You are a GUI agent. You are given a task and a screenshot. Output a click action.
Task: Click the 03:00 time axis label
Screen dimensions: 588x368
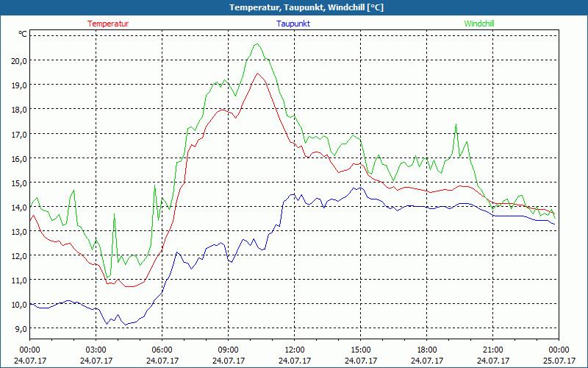tap(96, 350)
